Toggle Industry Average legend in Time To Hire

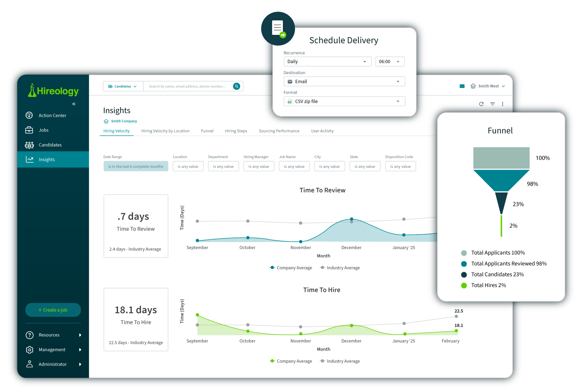click(340, 361)
